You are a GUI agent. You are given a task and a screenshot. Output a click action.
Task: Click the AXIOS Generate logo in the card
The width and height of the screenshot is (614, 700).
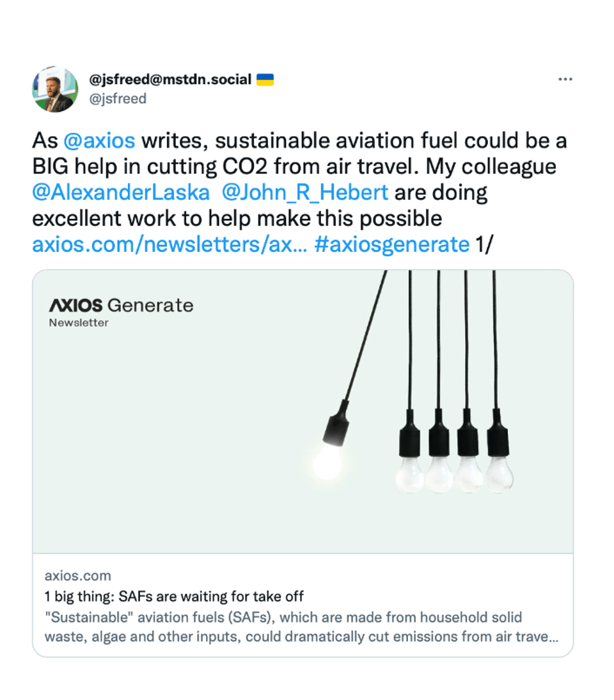121,305
